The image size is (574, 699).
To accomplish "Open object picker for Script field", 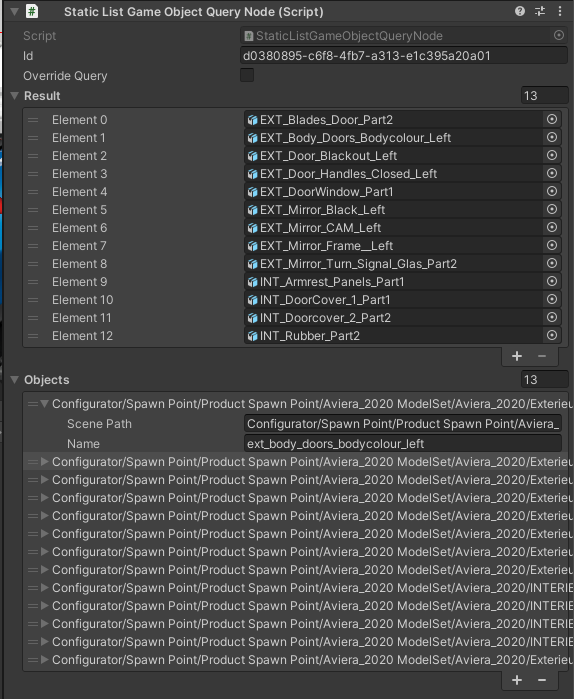I will coord(559,35).
